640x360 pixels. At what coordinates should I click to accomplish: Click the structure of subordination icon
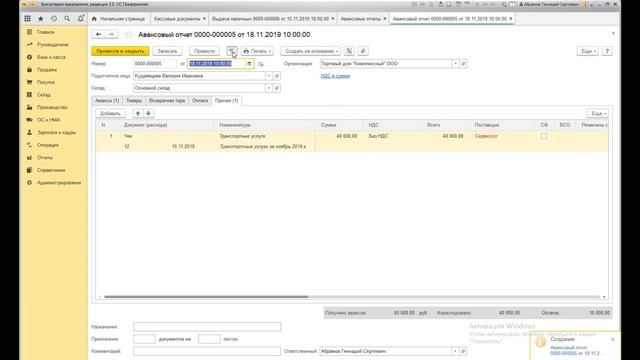(349, 51)
